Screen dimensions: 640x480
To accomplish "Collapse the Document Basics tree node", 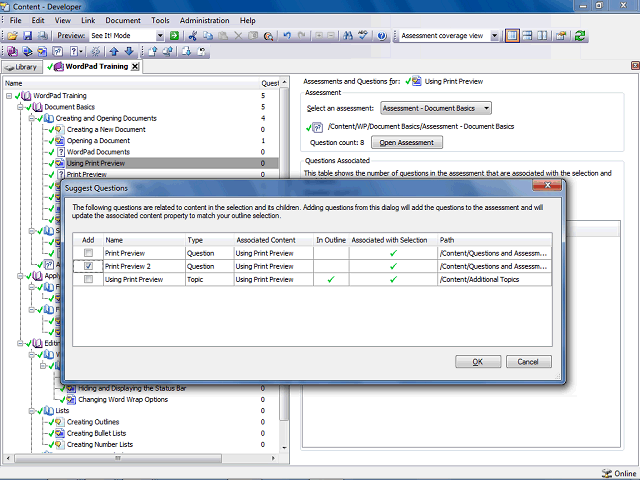I will click(x=20, y=107).
